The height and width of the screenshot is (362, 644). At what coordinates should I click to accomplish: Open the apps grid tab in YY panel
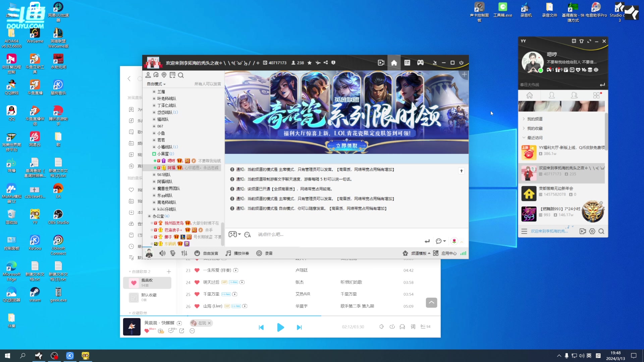596,95
